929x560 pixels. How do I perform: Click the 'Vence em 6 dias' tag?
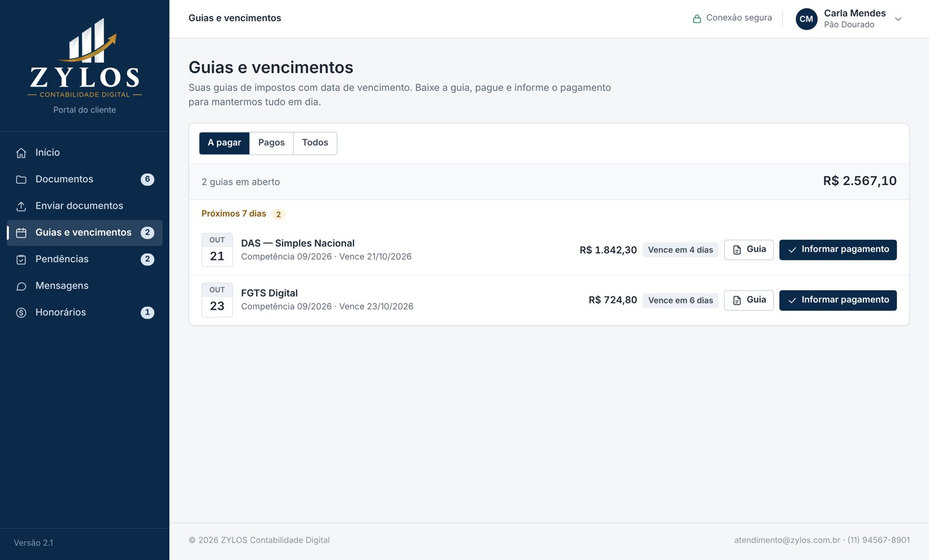click(x=680, y=301)
